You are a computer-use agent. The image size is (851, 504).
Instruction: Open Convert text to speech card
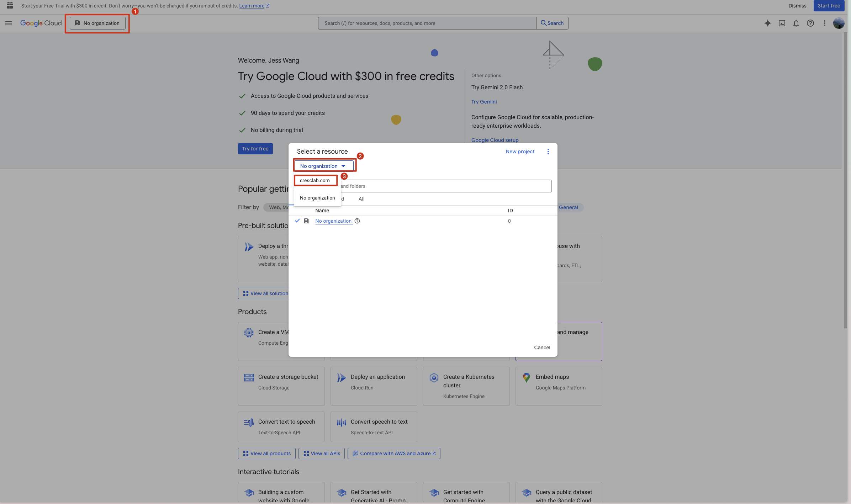(281, 427)
